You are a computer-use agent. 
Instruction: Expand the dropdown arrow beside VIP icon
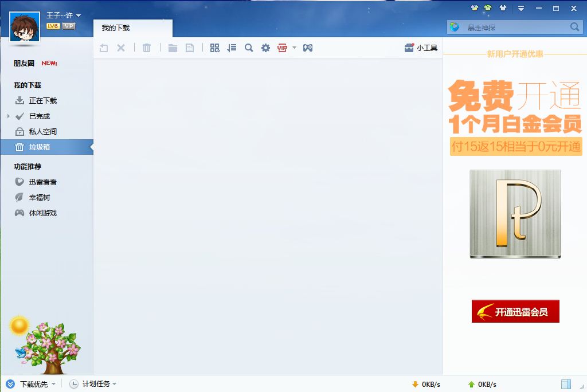294,48
